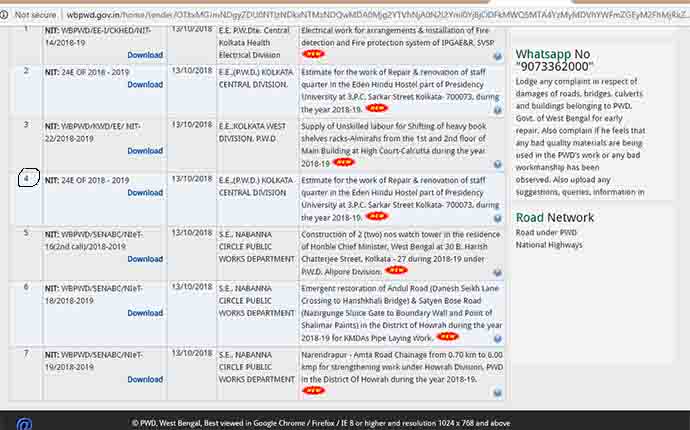The width and height of the screenshot is (690, 430).
Task: Click info icon for unskilled labour tender
Action: pyautogui.click(x=497, y=162)
